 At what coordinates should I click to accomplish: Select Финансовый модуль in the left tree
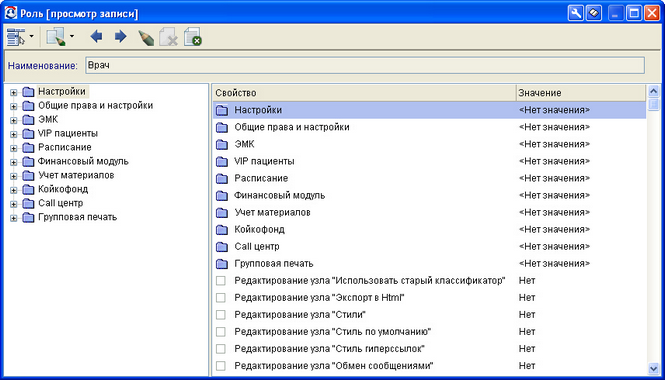[83, 161]
